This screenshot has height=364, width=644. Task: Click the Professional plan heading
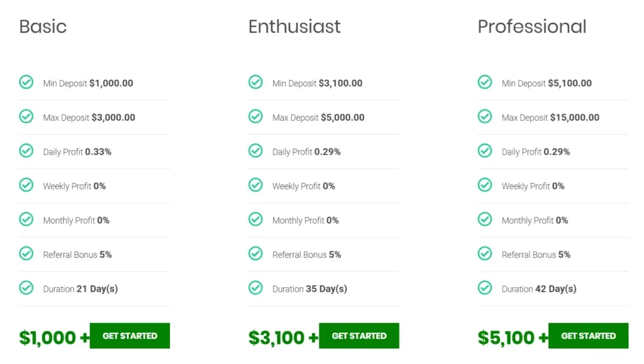(x=531, y=26)
